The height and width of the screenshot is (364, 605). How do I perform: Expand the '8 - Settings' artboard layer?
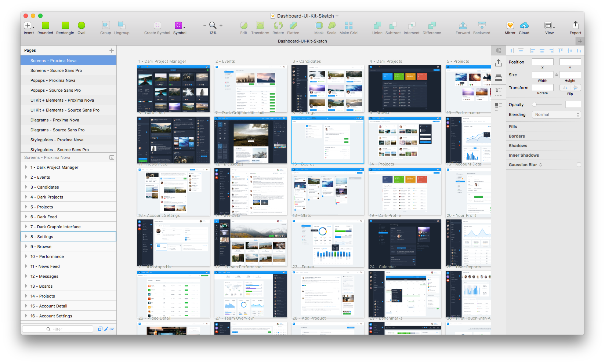point(26,237)
